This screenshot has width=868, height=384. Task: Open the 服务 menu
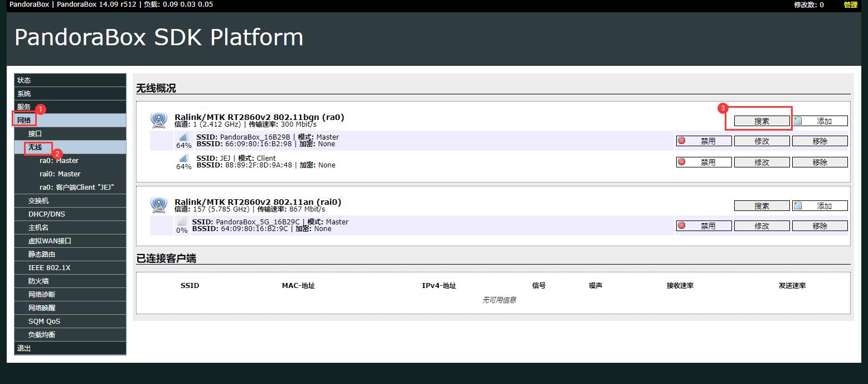click(x=70, y=107)
